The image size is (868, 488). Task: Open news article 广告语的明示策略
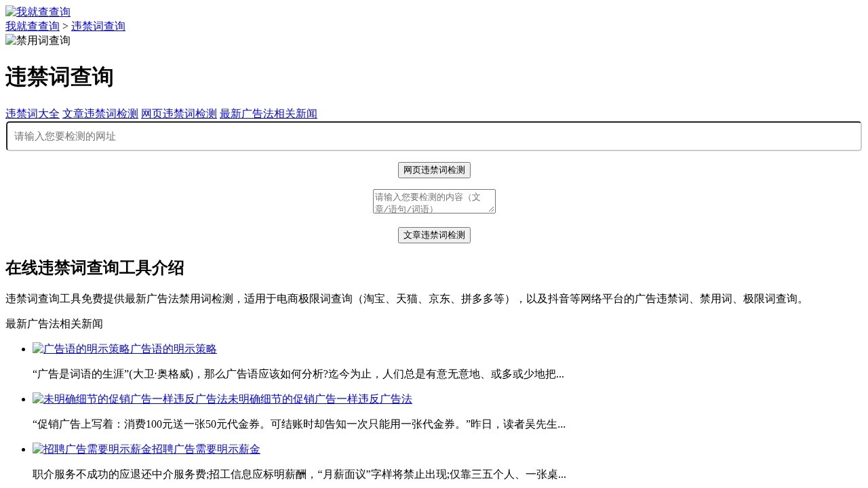125,348
